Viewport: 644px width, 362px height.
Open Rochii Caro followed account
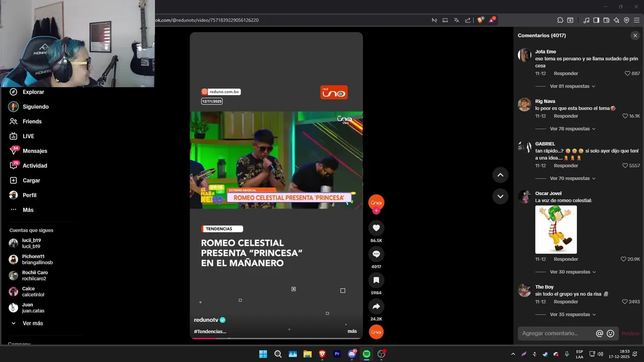tap(28, 276)
